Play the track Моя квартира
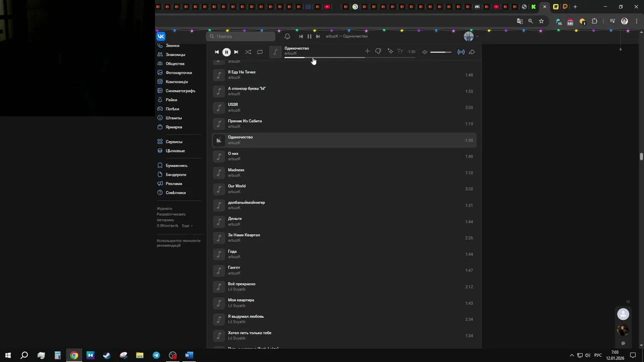The height and width of the screenshot is (362, 644). (x=344, y=303)
